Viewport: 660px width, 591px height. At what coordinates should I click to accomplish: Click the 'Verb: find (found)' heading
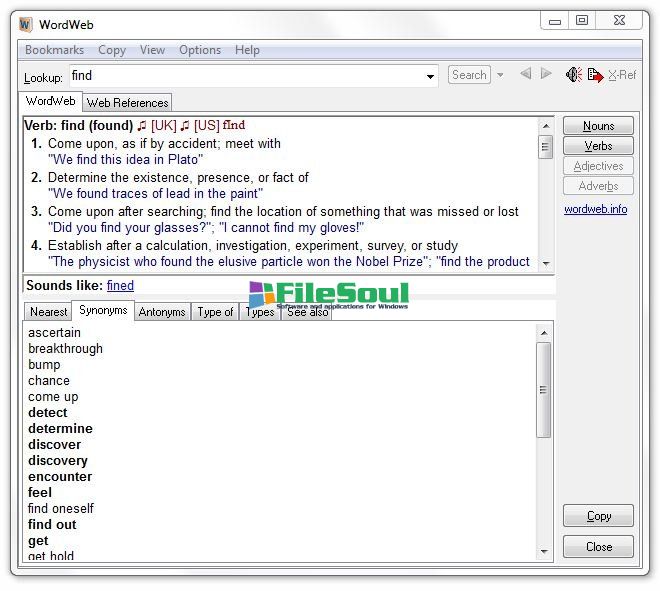(x=79, y=125)
